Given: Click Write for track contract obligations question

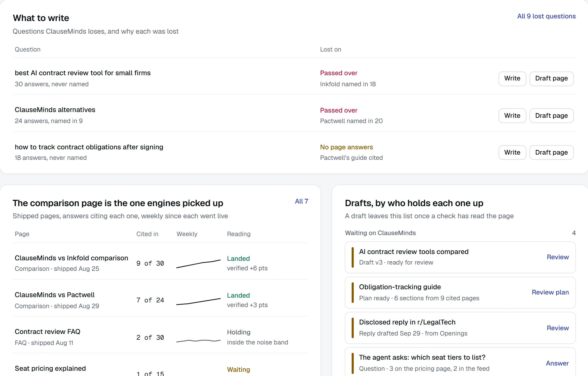Looking at the screenshot, I should tap(512, 153).
